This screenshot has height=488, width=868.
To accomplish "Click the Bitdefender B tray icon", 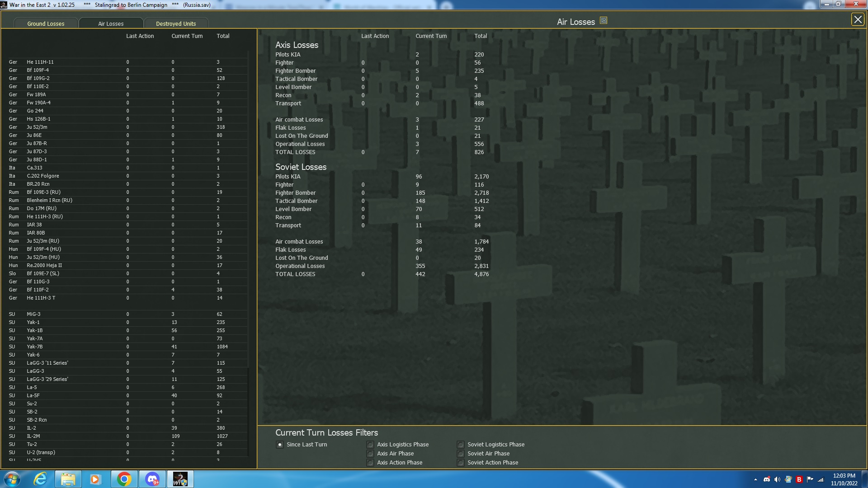I will coord(799,479).
